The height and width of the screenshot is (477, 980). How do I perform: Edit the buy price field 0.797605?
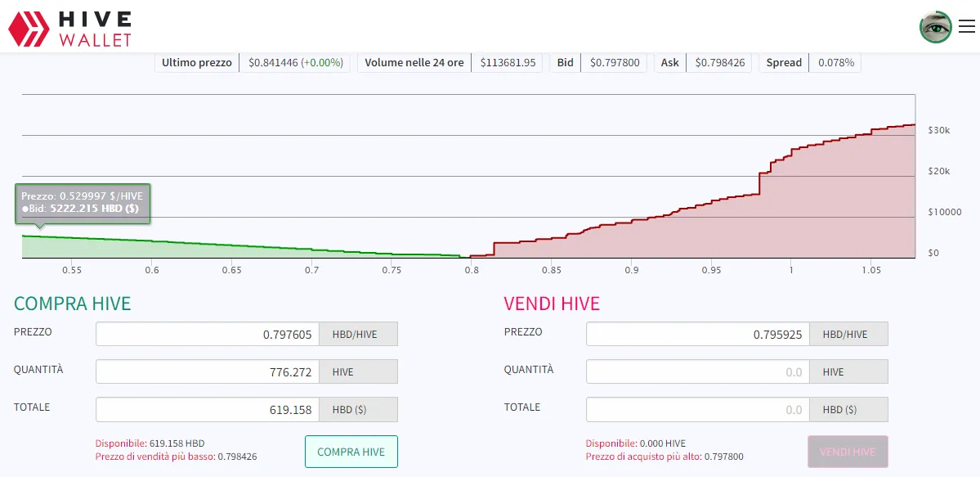[208, 335]
